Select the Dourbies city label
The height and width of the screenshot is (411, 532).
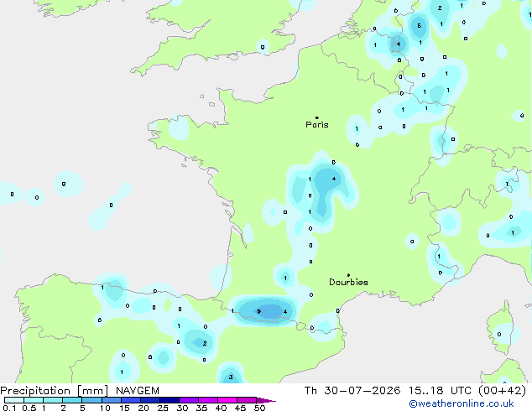pos(348,282)
